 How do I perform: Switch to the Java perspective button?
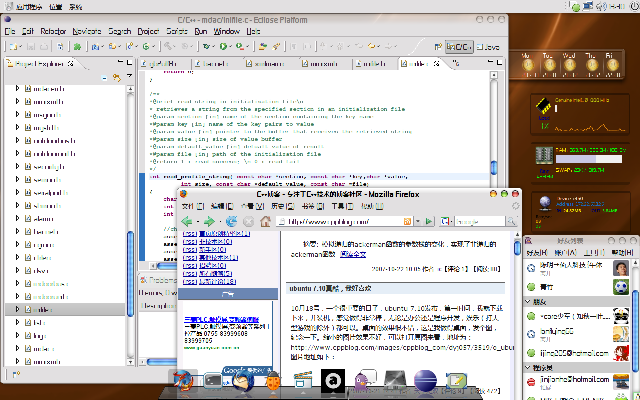(489, 46)
